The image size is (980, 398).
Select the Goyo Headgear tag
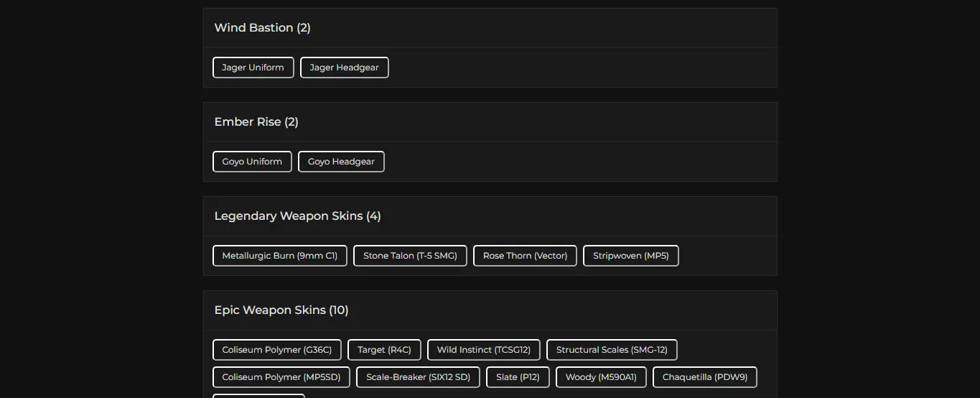(x=341, y=162)
